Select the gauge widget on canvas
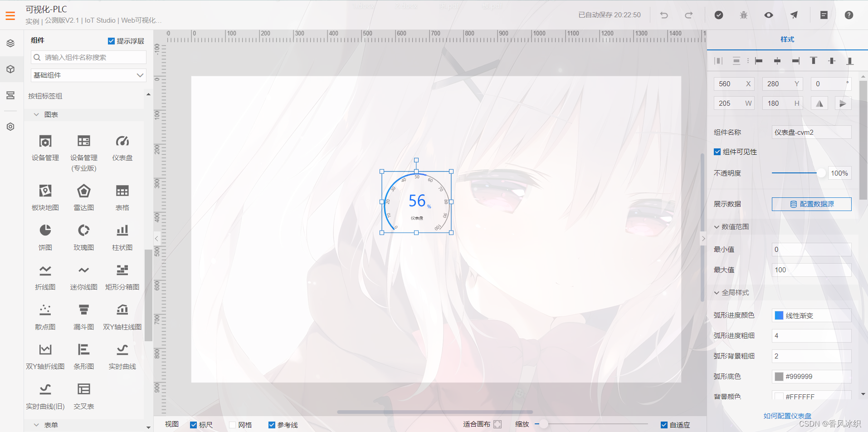The image size is (868, 432). click(x=417, y=202)
